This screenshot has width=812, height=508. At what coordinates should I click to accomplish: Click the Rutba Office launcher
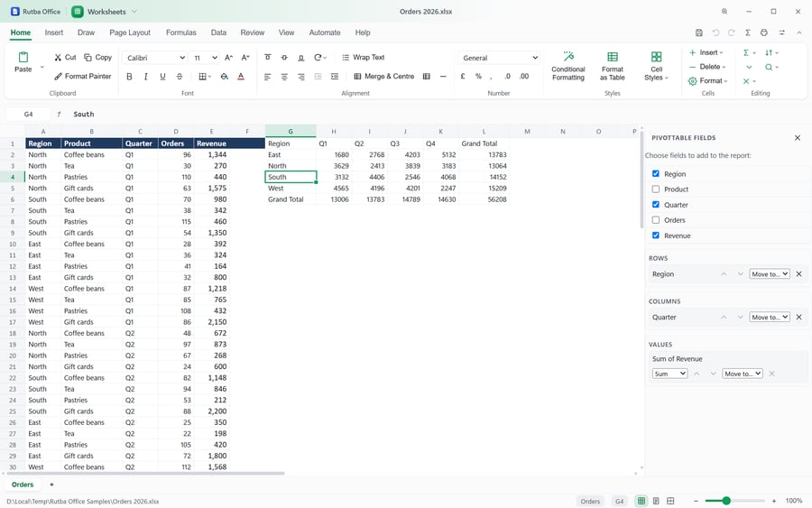coord(36,12)
